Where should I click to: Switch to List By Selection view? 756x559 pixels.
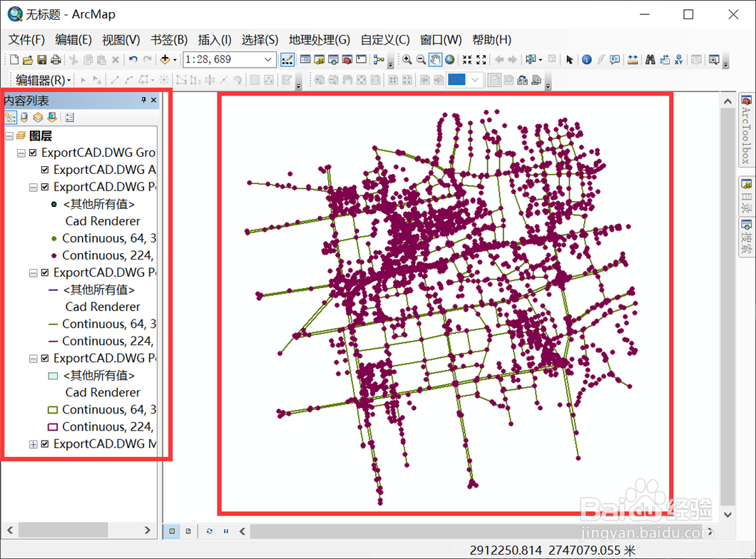pyautogui.click(x=52, y=117)
